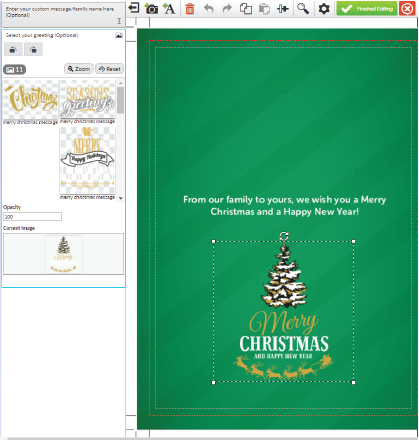Image resolution: width=419 pixels, height=440 pixels.
Task: Collapse the side panel with arrow icon
Action: [x=134, y=8]
